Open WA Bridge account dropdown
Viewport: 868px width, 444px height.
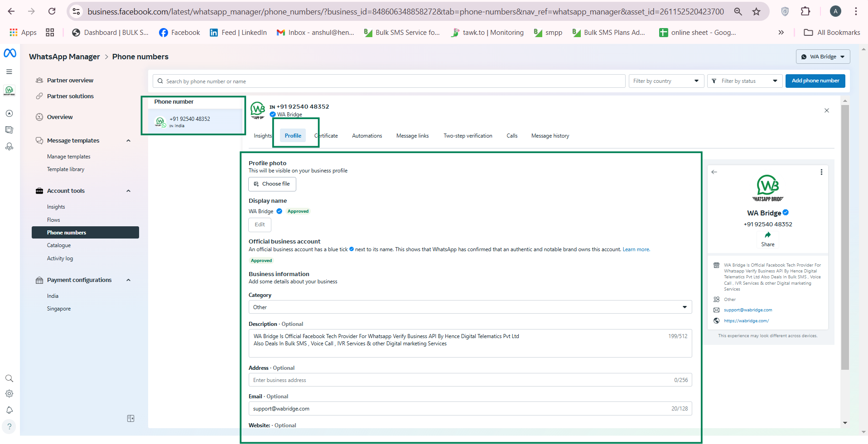point(823,57)
